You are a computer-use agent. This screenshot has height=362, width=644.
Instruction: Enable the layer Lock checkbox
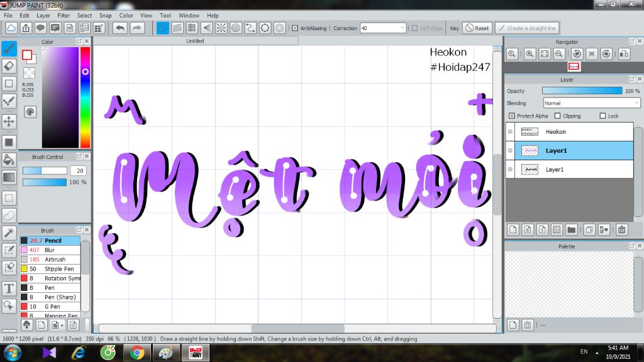[602, 116]
